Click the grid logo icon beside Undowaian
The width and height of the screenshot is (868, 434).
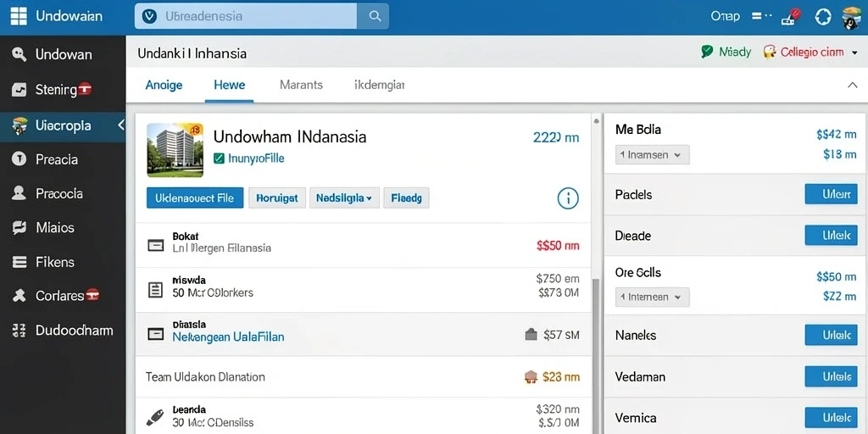(x=19, y=16)
